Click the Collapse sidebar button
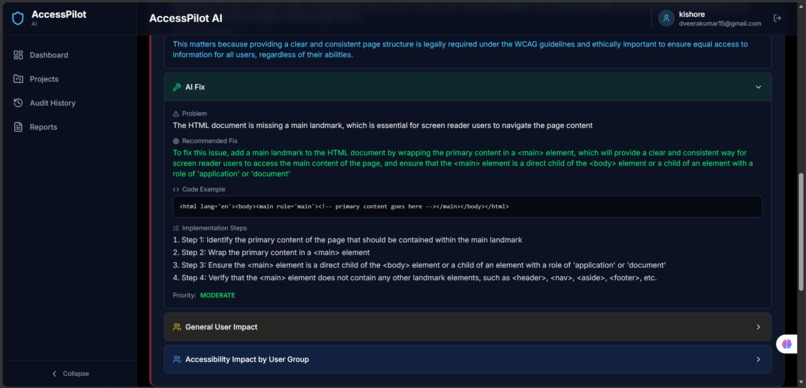 (70, 374)
